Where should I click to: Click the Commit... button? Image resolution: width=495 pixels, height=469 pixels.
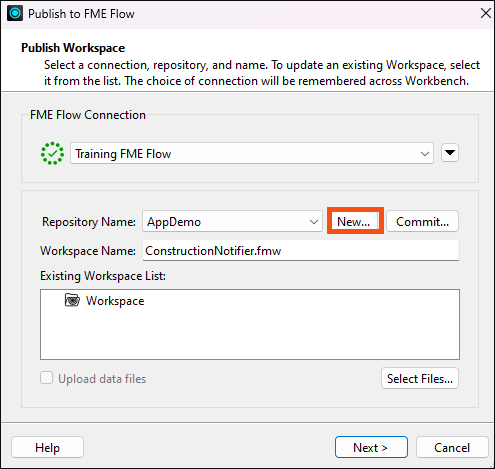coord(422,221)
